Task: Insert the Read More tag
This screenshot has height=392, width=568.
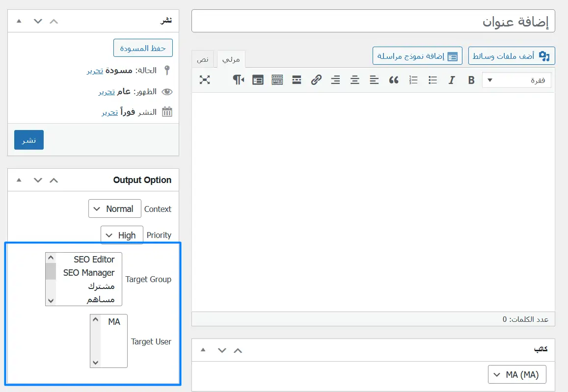Action: [297, 80]
